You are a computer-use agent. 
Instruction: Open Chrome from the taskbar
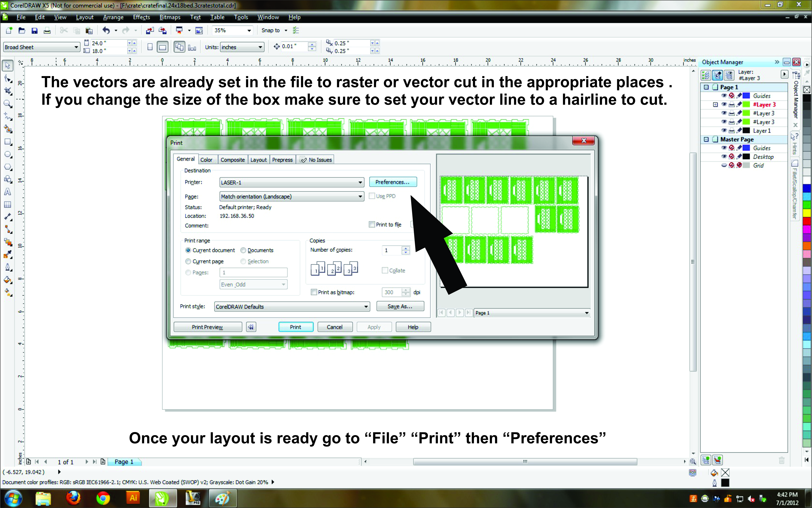point(103,498)
